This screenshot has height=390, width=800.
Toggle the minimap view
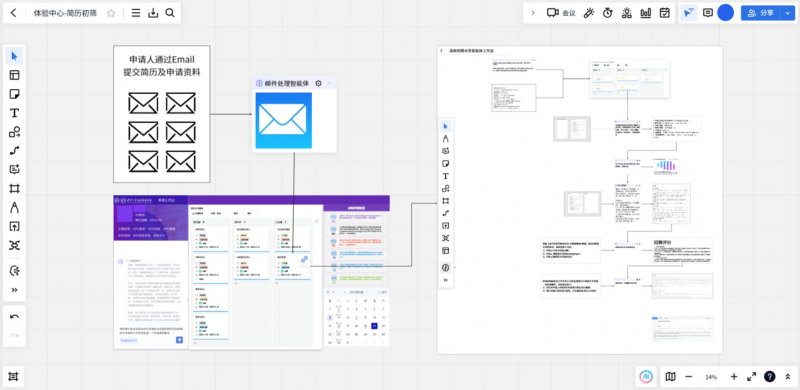670,377
